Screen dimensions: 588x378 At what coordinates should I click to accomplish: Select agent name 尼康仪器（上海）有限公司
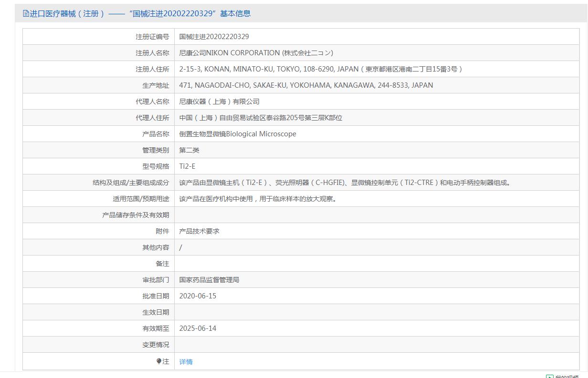(x=220, y=102)
